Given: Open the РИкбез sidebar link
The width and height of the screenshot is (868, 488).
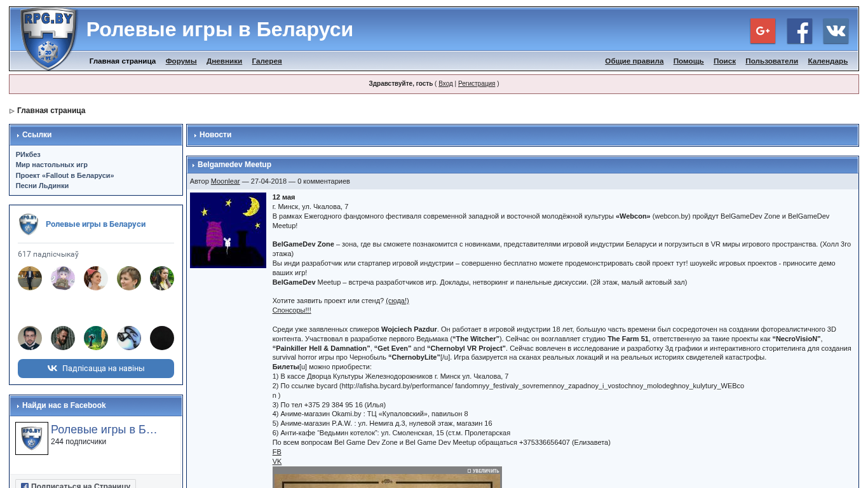Looking at the screenshot, I should pyautogui.click(x=28, y=154).
